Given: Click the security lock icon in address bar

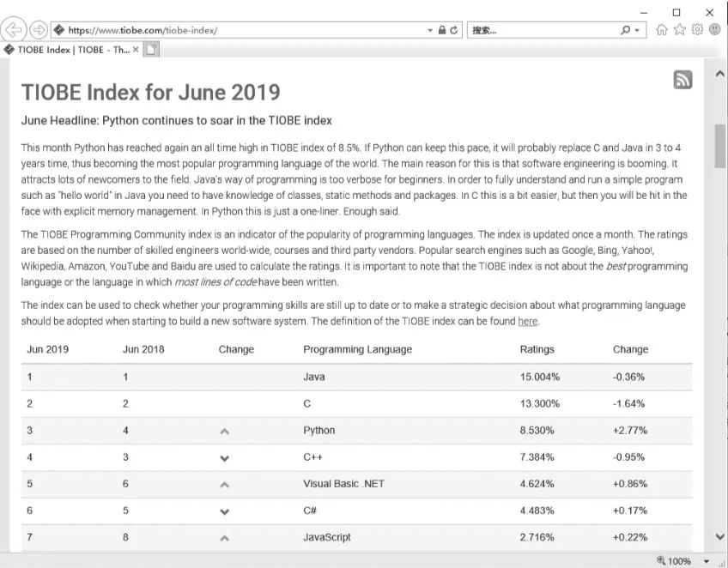Looking at the screenshot, I should click(x=442, y=30).
